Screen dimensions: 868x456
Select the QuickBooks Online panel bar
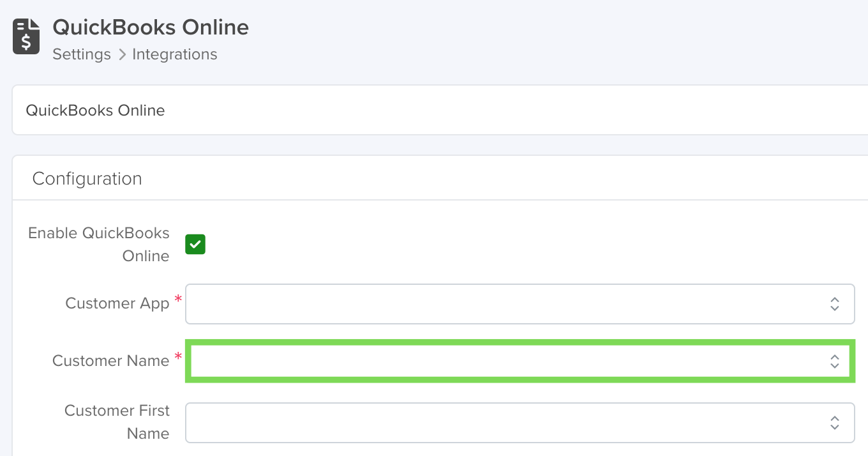(440, 110)
